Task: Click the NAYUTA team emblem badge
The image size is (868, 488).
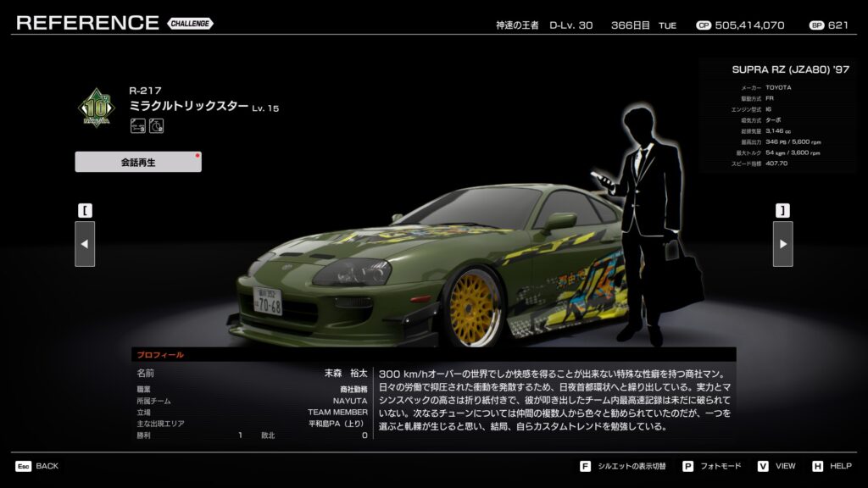Action: 97,108
